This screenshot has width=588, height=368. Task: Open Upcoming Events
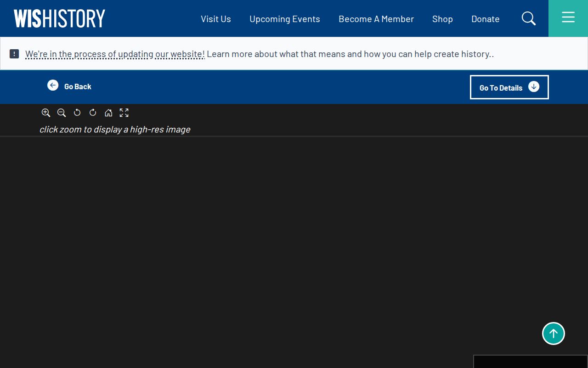tap(285, 19)
